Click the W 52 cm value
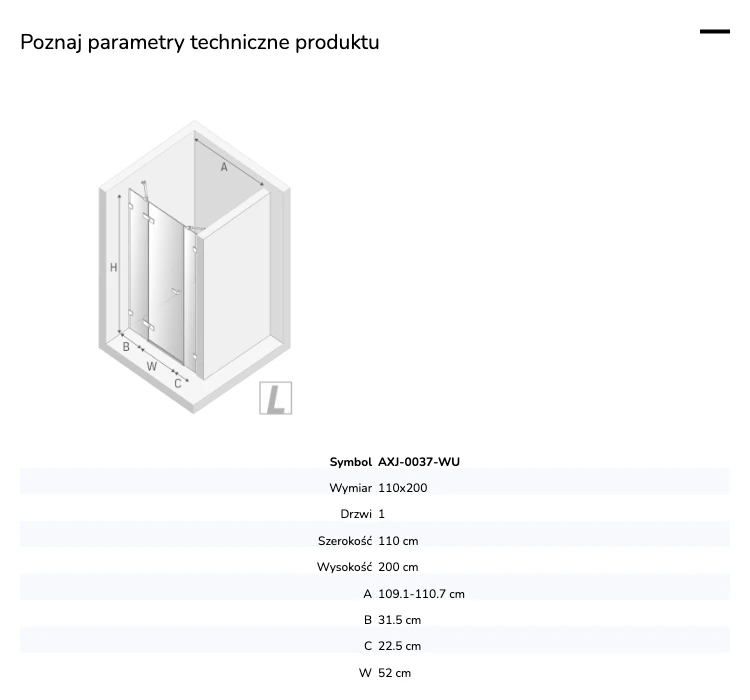 [394, 673]
